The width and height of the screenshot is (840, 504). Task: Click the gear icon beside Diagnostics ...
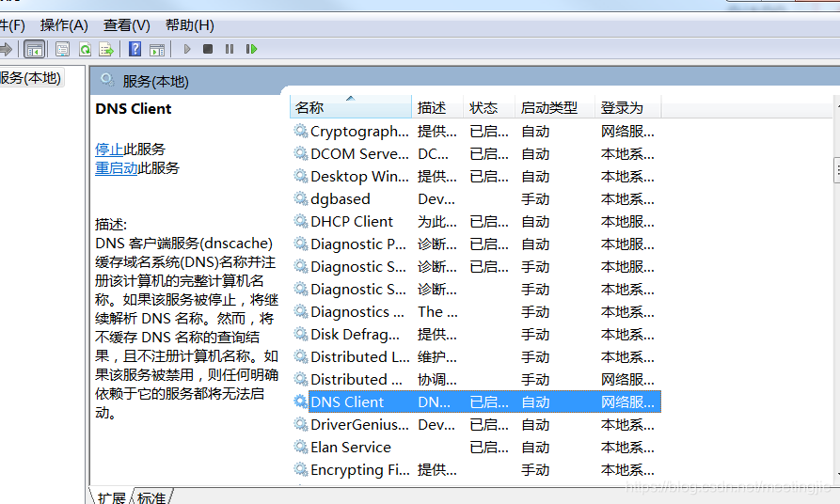pyautogui.click(x=300, y=311)
